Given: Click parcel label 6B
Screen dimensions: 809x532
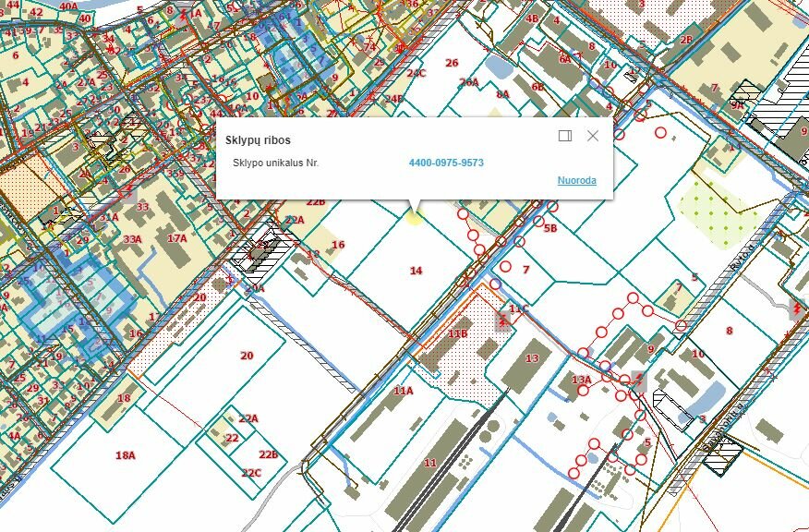Looking at the screenshot, I should pos(537,87).
